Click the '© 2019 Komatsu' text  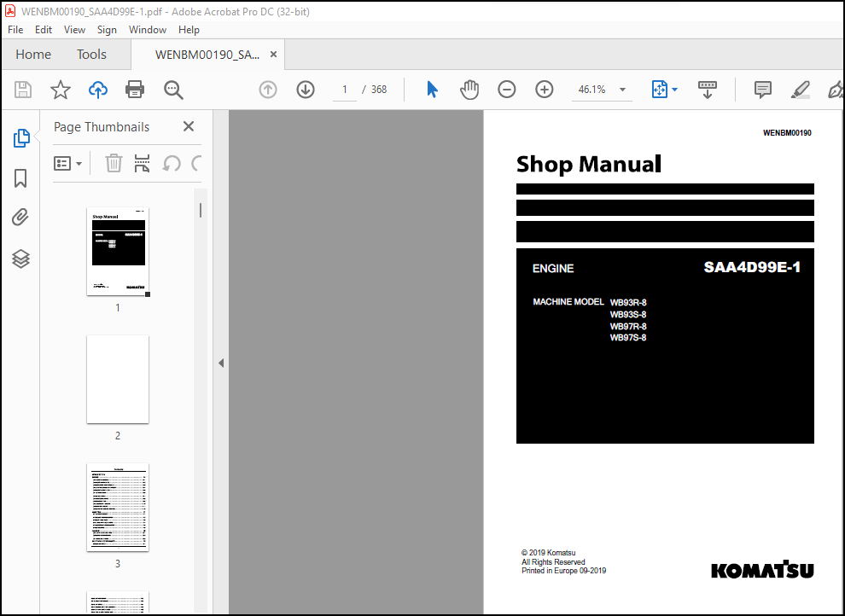(548, 553)
